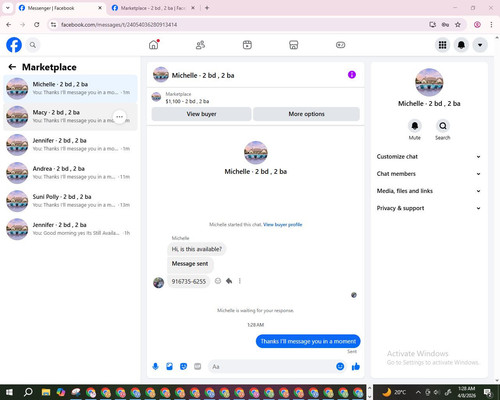This screenshot has height=400, width=500.
Task: Choose a GIF icon
Action: (198, 367)
